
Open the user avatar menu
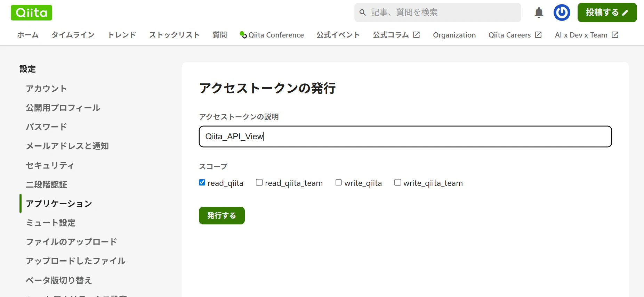(562, 13)
